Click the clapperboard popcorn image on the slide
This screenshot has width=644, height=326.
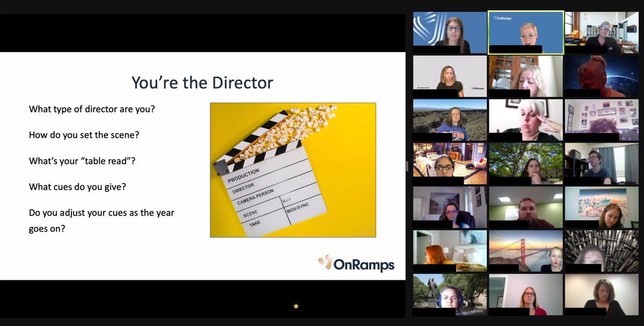[x=292, y=170]
